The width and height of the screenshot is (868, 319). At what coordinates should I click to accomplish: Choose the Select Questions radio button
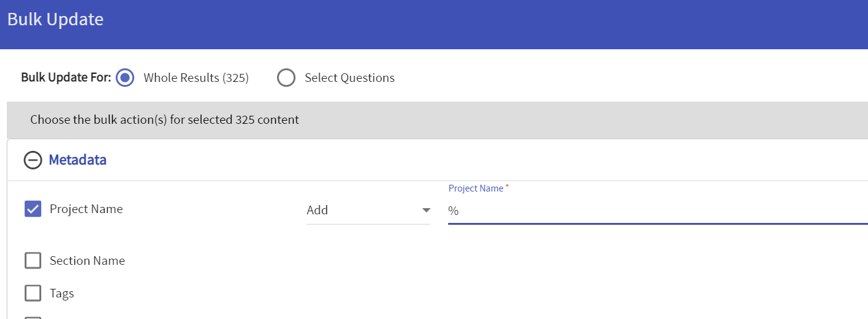(286, 78)
